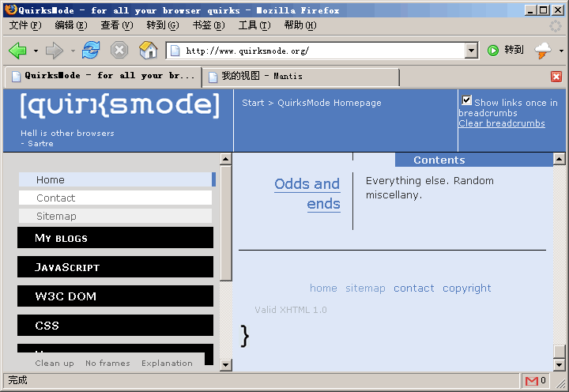This screenshot has width=569, height=392.
Task: Click the Clear breadcrumbs link
Action: (502, 123)
